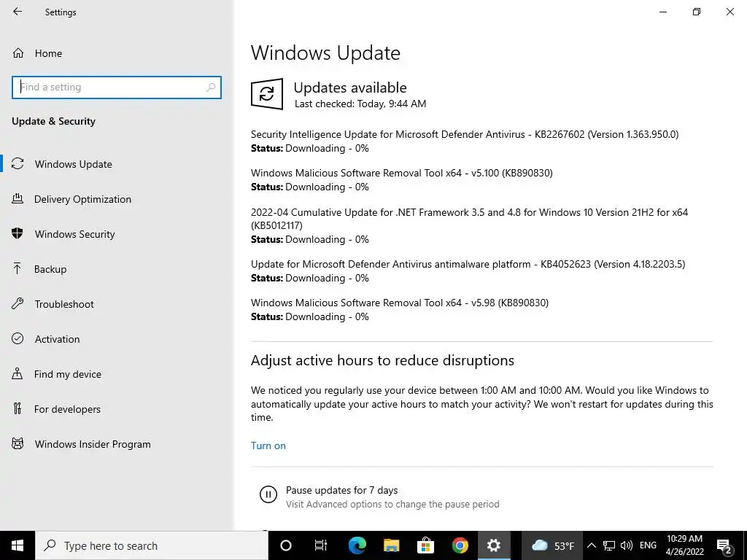Select Windows Update in the sidebar
Viewport: 747px width, 560px height.
74,164
